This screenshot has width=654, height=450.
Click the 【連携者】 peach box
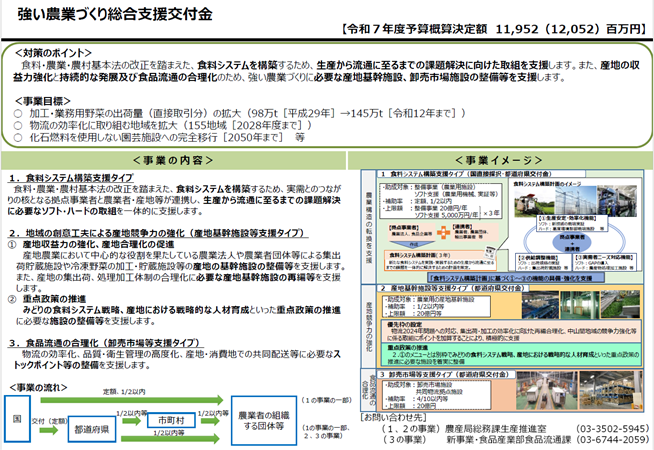475,233
